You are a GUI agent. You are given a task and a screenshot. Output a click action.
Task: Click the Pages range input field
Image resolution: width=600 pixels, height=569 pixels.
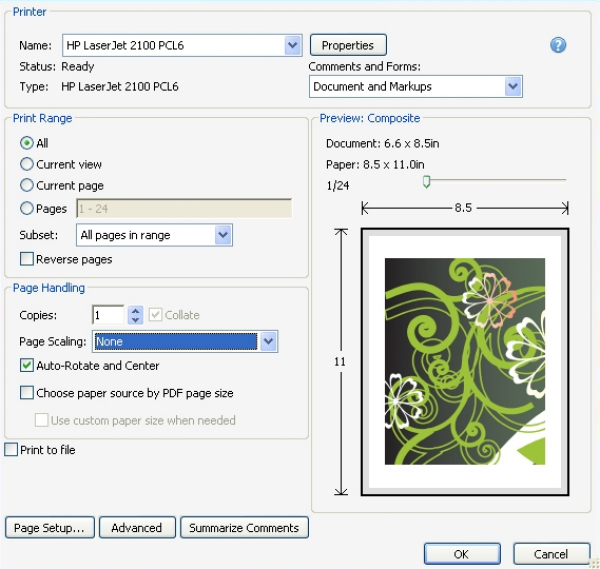[x=184, y=209]
